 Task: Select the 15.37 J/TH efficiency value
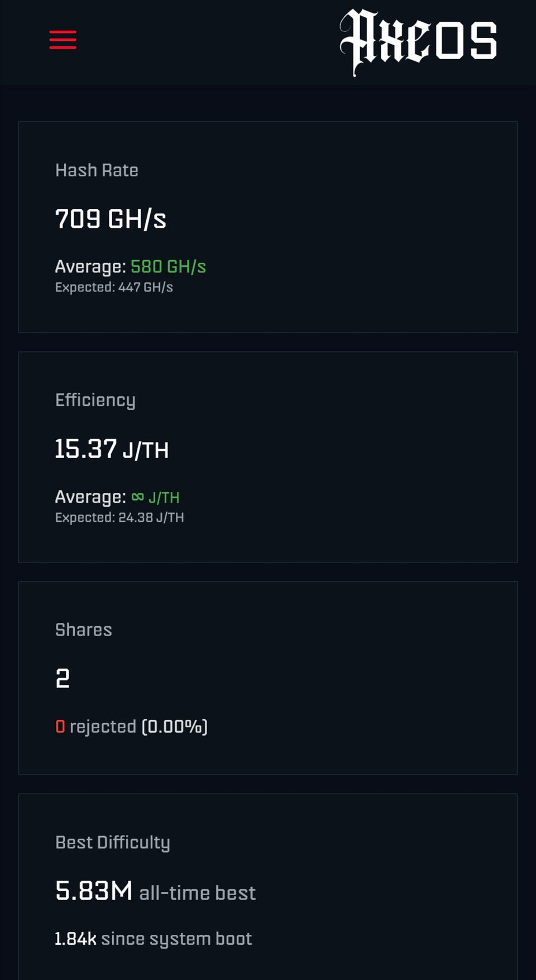(112, 449)
